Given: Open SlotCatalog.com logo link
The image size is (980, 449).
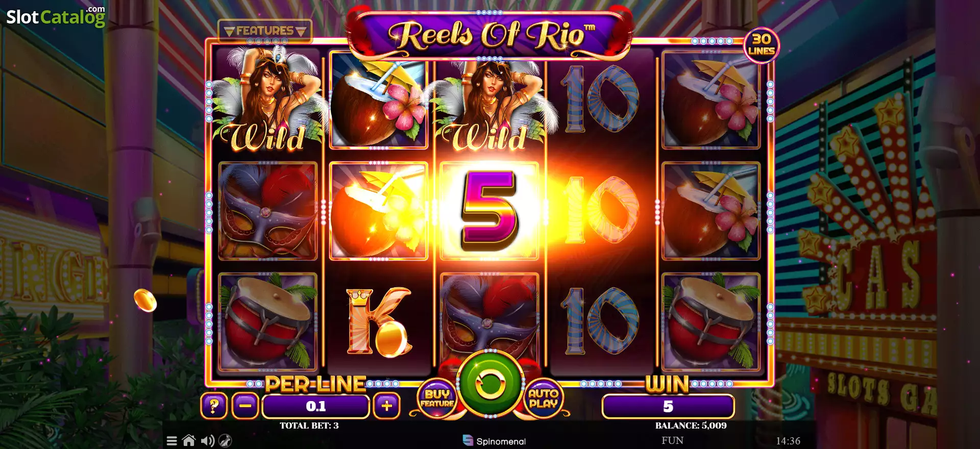Looking at the screenshot, I should [56, 16].
